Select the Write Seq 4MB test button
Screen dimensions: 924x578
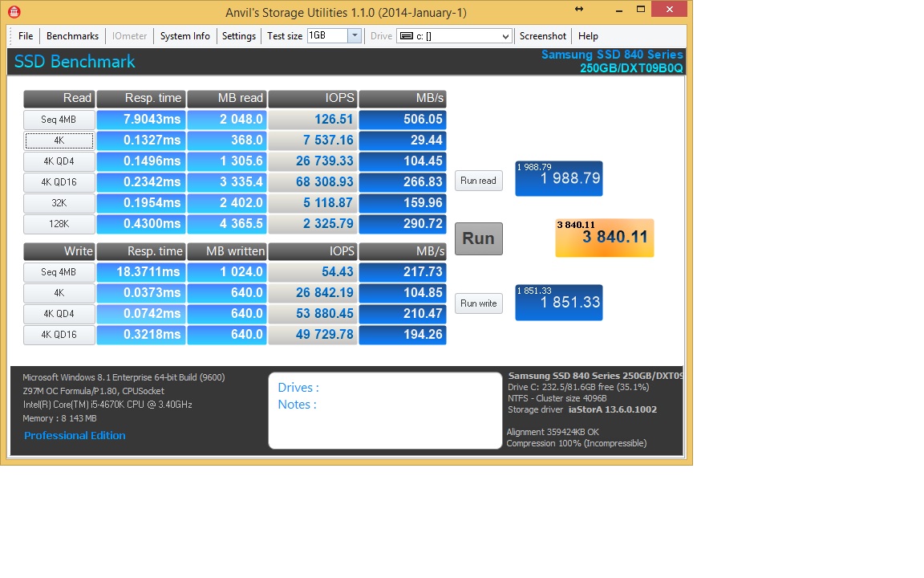[x=59, y=272]
